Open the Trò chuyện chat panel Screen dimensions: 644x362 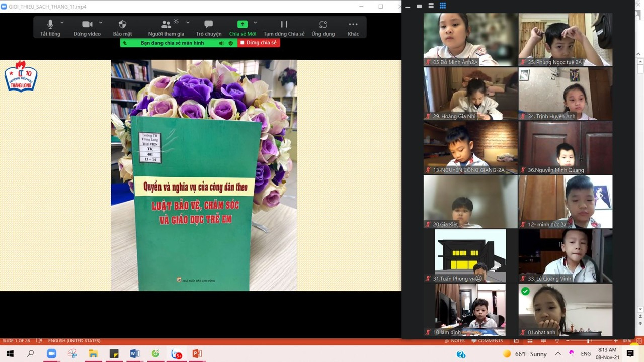(208, 27)
